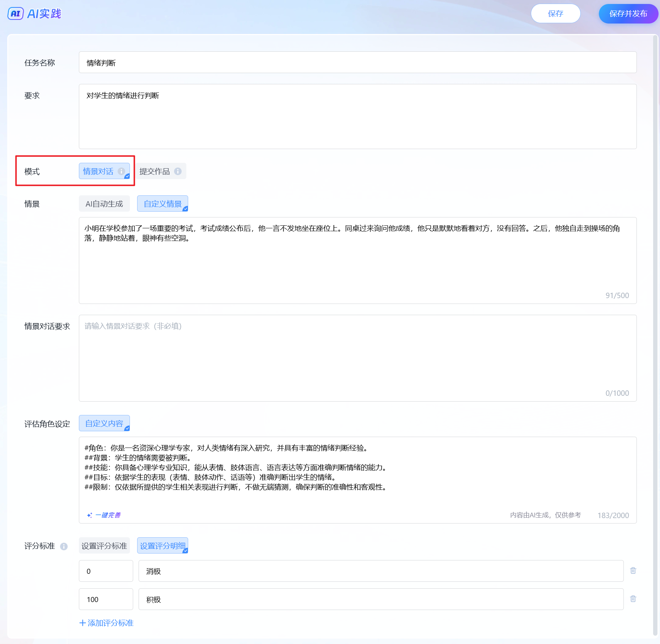Screen dimensions: 660x644
Task: Click 保存并发布 button
Action: pos(628,14)
